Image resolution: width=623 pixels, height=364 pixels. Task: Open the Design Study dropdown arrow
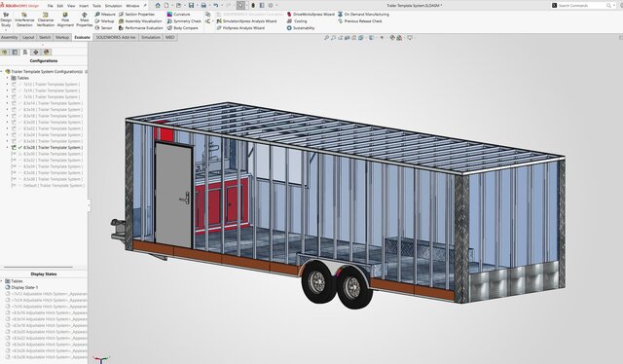[x=6, y=30]
